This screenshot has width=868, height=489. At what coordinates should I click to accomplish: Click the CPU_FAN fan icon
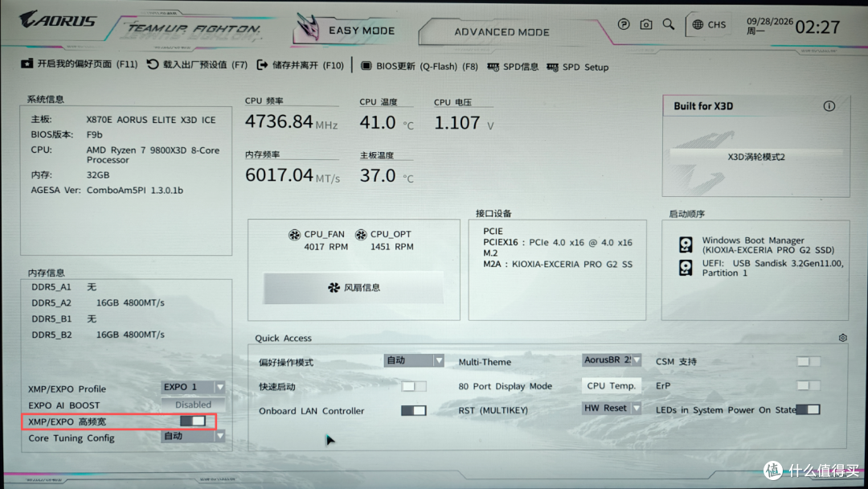coord(294,235)
